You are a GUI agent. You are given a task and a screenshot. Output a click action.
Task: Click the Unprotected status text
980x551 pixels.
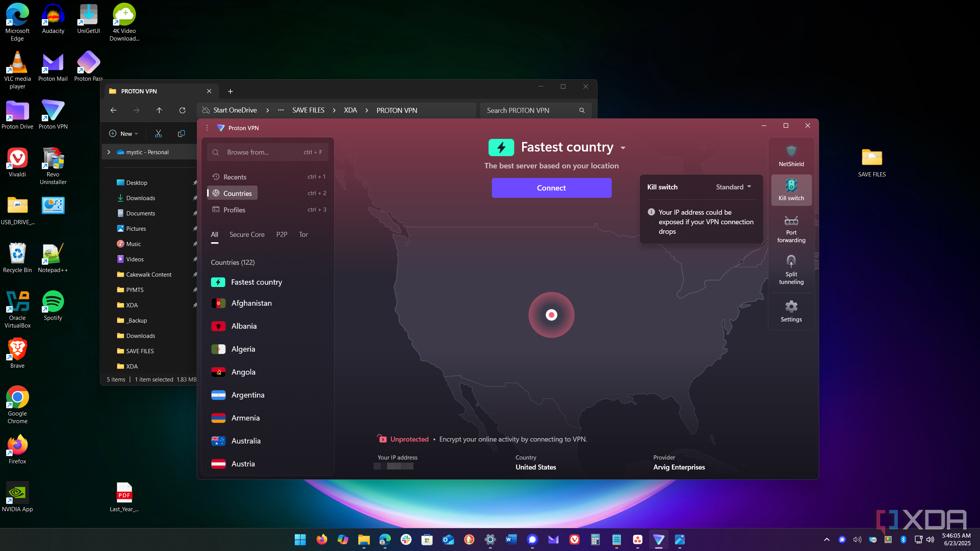tap(409, 439)
